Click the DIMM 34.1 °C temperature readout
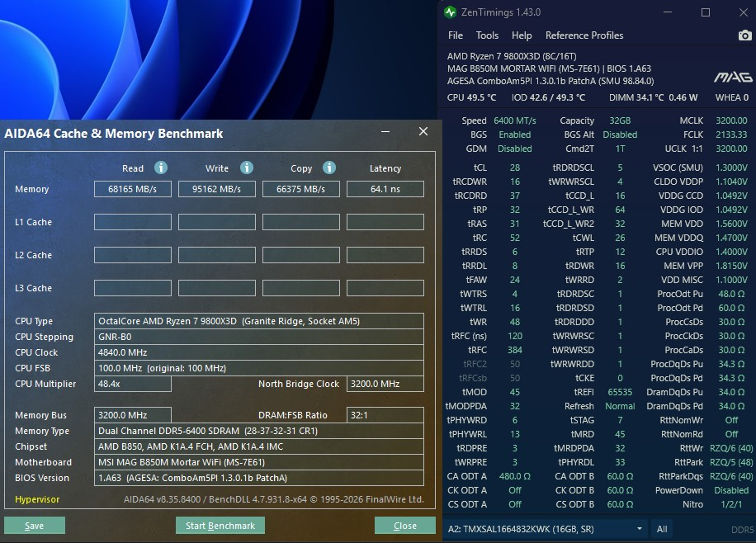Screen dimensions: 756x543 click(636, 97)
